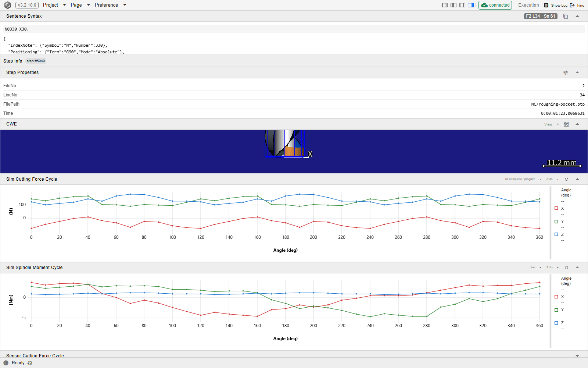Refresh the Sim Cutting Force Cycle chart
588x368 pixels.
pyautogui.click(x=566, y=179)
